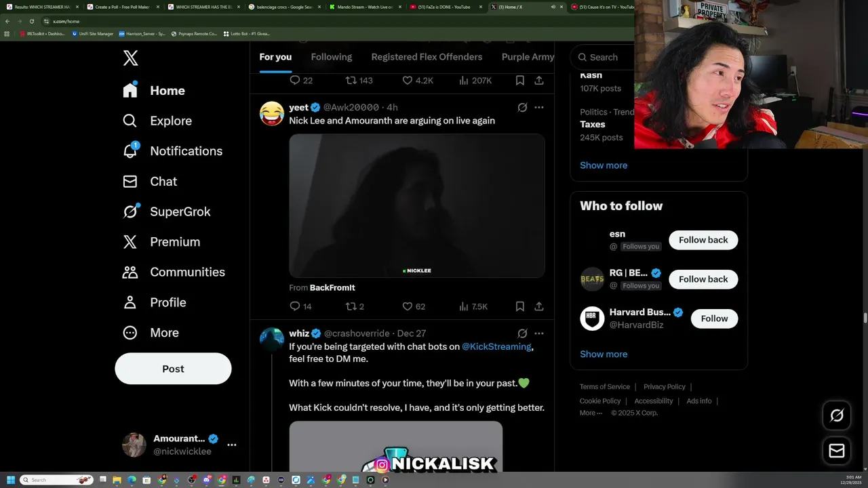The image size is (868, 488).
Task: Open whiz's profile avatar
Action: point(272,340)
